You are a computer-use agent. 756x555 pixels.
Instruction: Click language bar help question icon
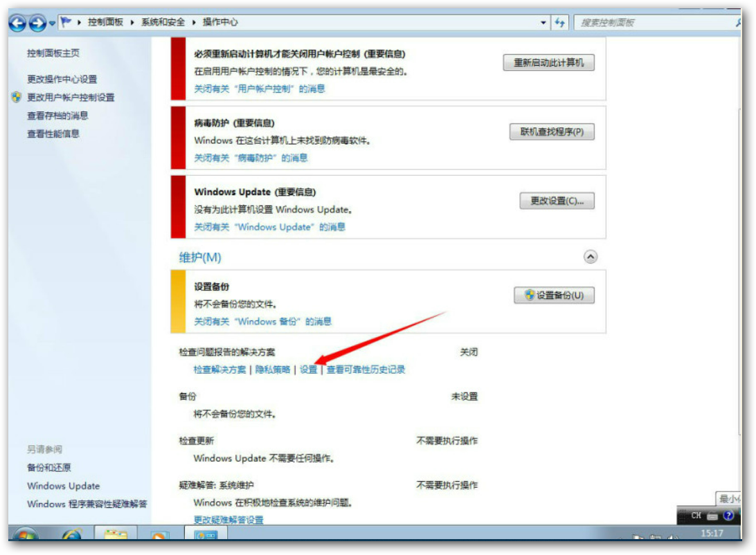pos(728,516)
